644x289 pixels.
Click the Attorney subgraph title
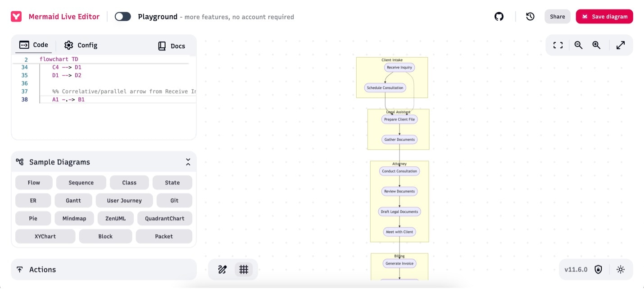point(399,164)
